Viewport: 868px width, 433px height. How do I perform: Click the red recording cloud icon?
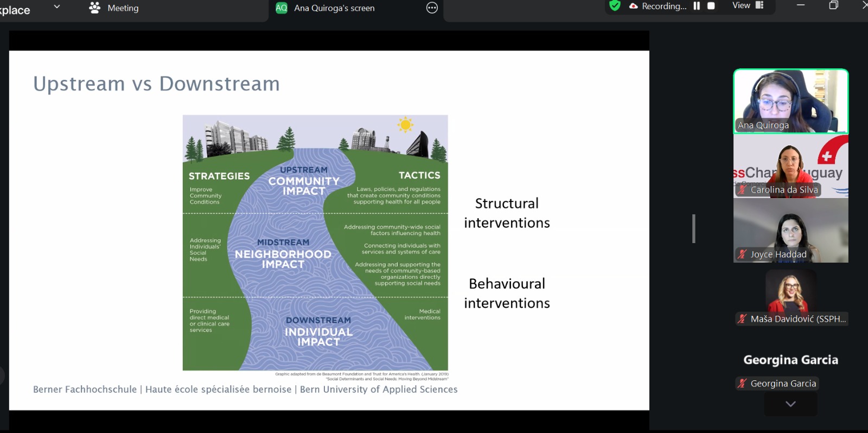[x=633, y=6]
